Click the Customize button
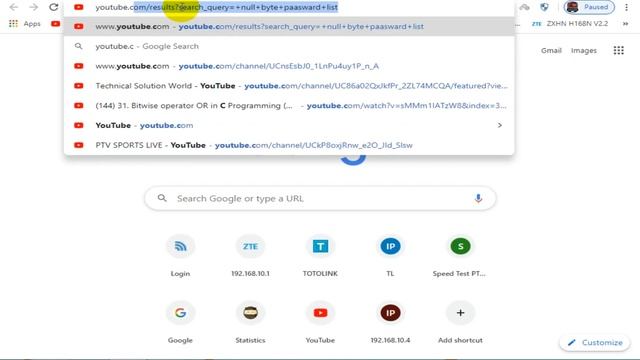640x360 pixels. [595, 342]
